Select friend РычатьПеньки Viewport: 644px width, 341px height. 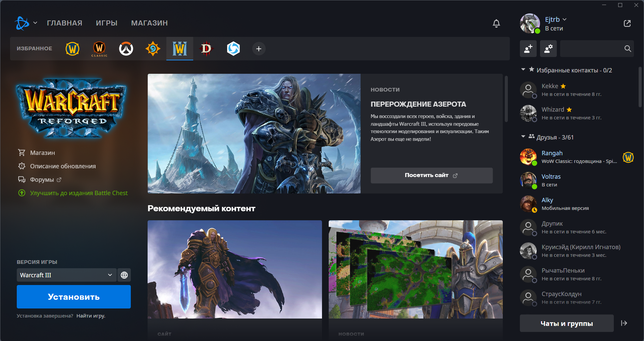tap(577, 275)
